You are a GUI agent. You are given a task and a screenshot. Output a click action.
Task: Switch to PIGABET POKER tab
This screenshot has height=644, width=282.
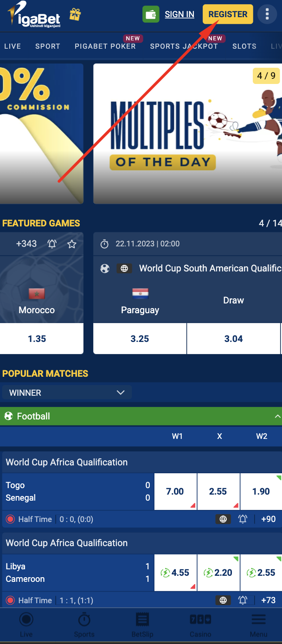point(105,46)
